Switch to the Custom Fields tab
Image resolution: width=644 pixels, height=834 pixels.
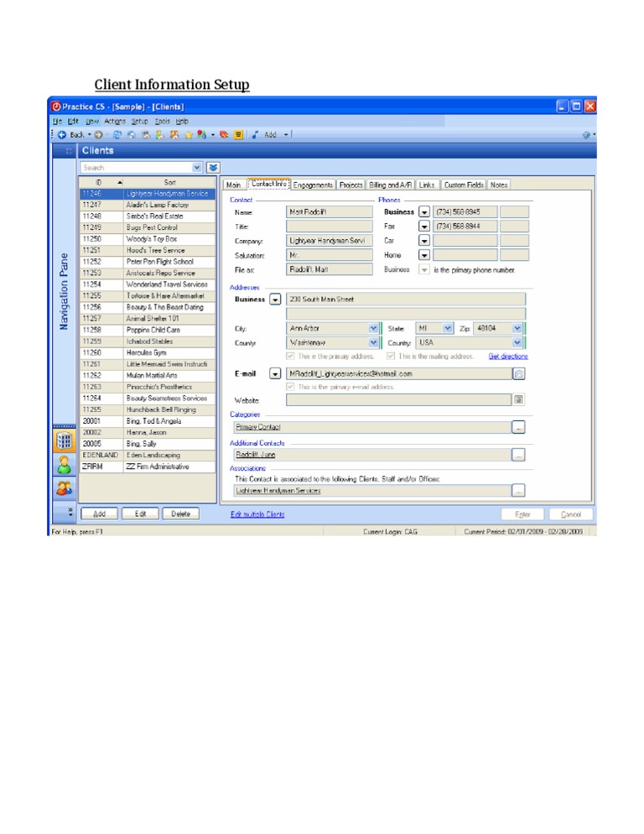(464, 185)
